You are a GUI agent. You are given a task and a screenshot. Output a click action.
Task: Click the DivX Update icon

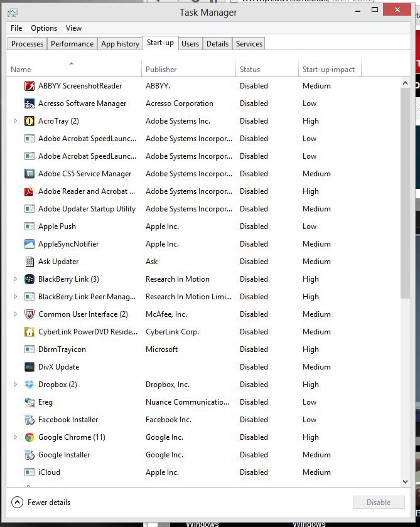click(x=30, y=367)
